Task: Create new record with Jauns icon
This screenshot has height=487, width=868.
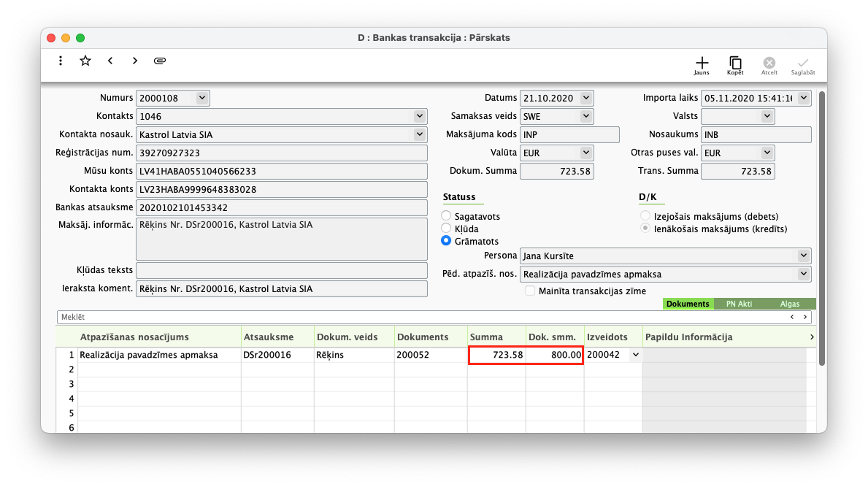Action: pos(702,65)
